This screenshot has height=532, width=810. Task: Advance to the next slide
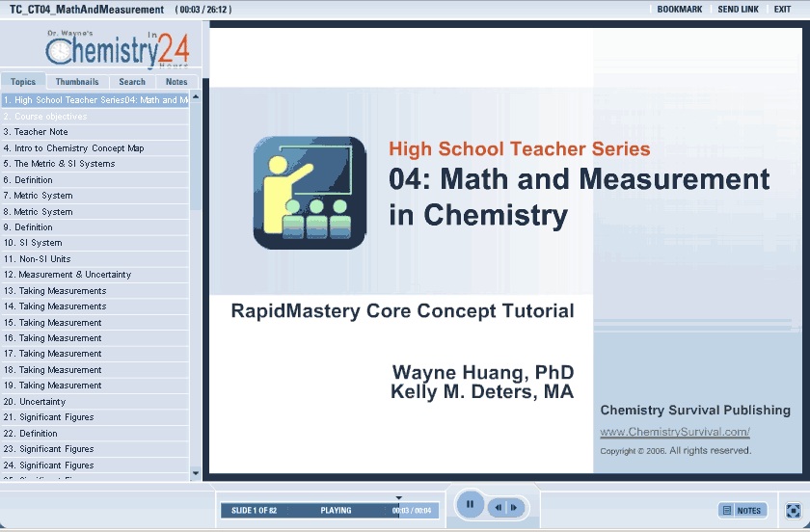pyautogui.click(x=515, y=507)
